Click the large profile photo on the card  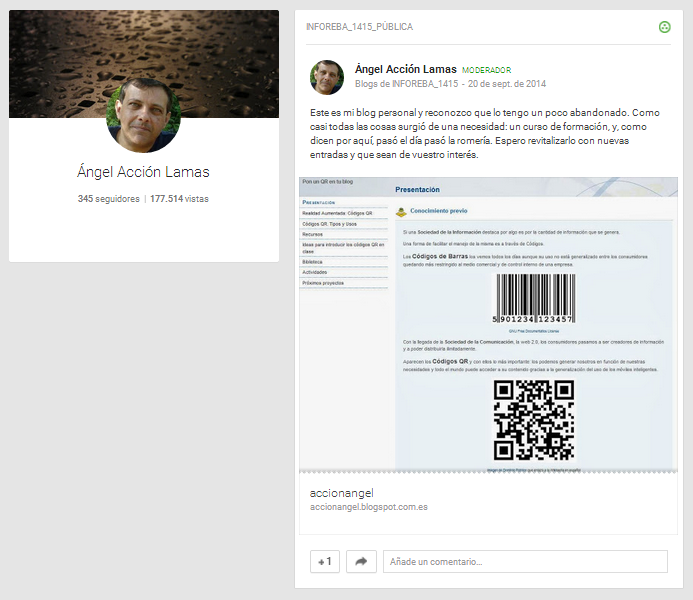[143, 115]
